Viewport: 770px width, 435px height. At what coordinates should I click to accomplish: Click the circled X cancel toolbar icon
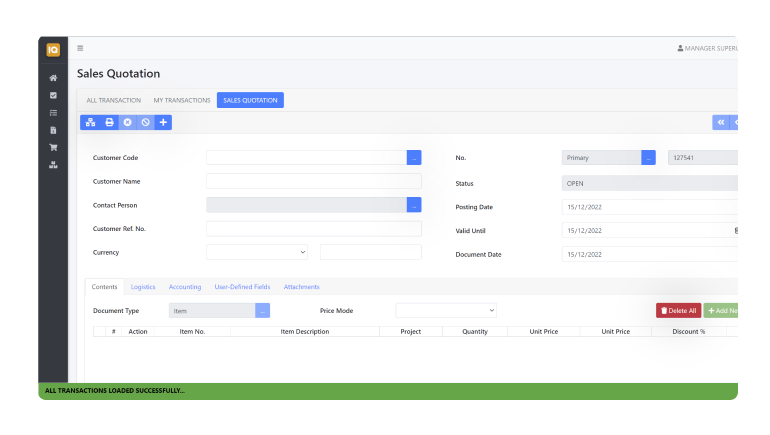pyautogui.click(x=127, y=122)
